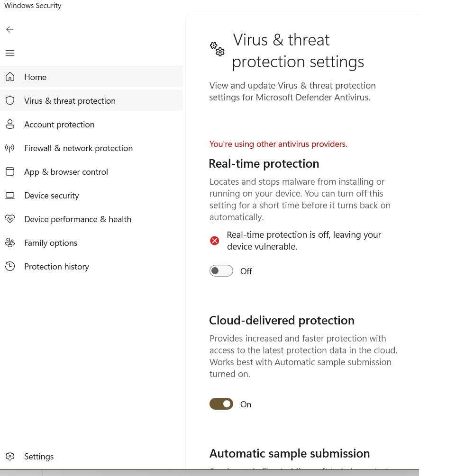Turn on Real-time protection

point(221,270)
